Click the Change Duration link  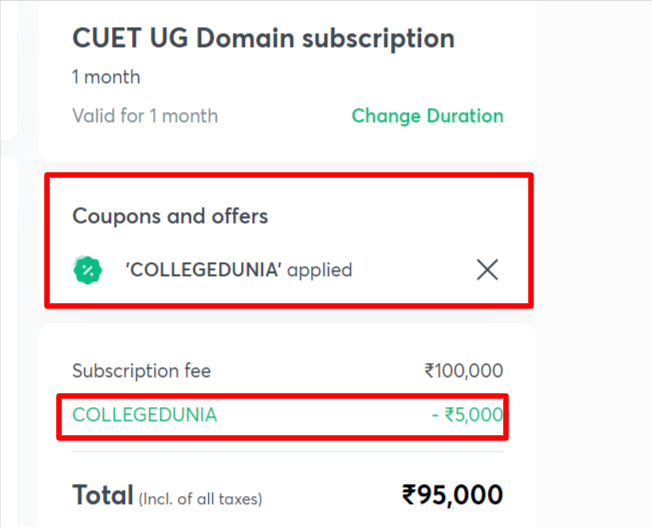[x=427, y=115]
